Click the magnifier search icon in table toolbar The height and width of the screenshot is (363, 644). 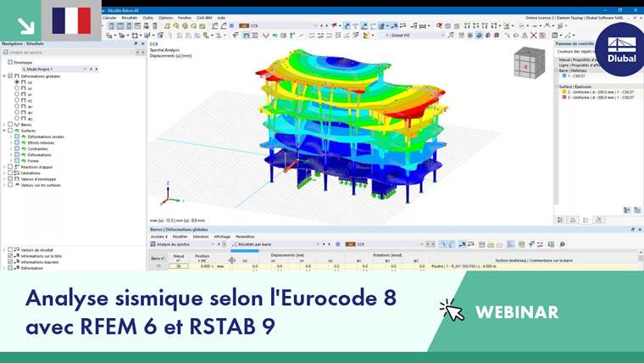563,244
